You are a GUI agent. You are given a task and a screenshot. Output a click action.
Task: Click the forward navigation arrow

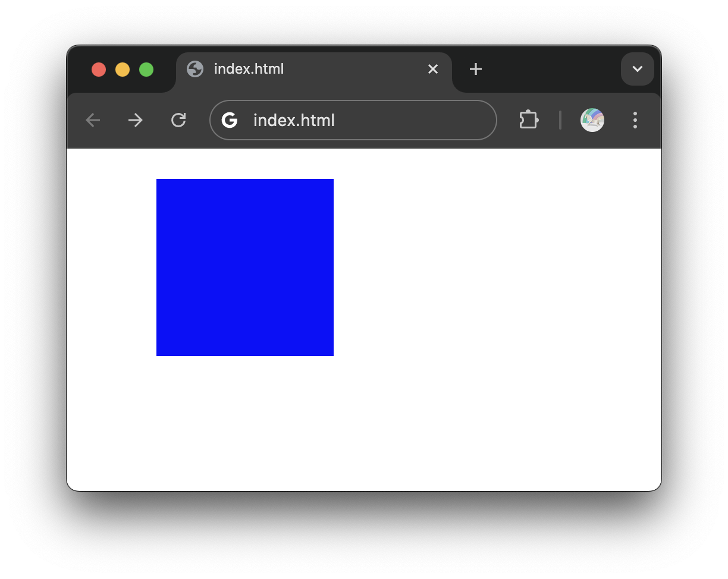tap(136, 121)
